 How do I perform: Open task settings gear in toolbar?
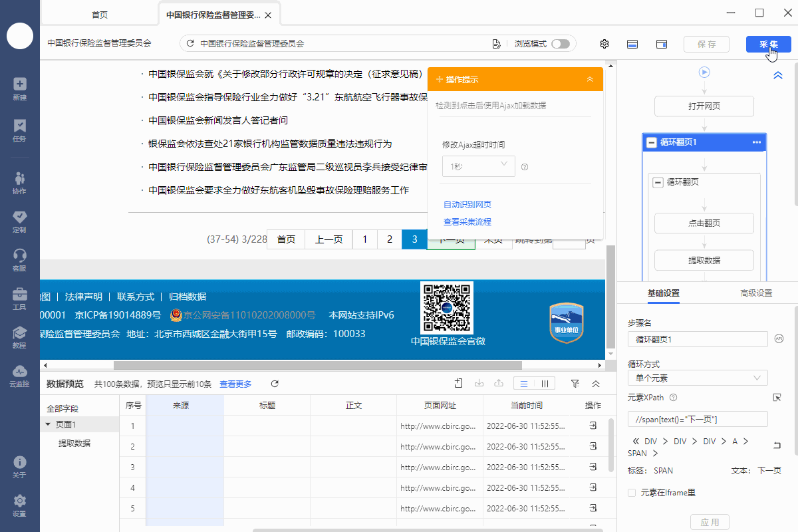[x=604, y=44]
